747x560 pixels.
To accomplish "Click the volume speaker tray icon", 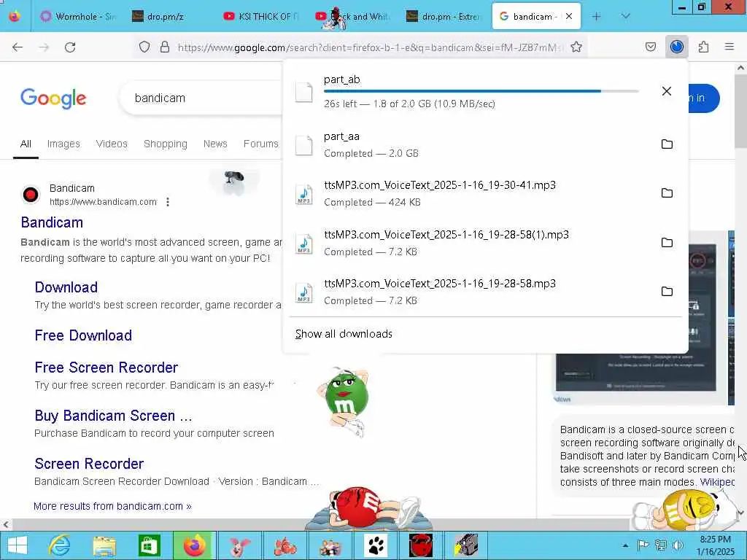I will coord(678,545).
